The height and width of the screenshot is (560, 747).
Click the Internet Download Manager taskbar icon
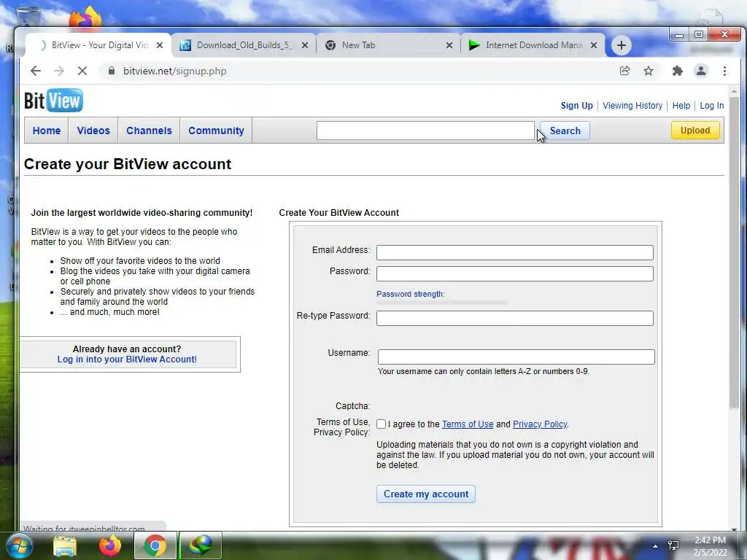pos(200,545)
